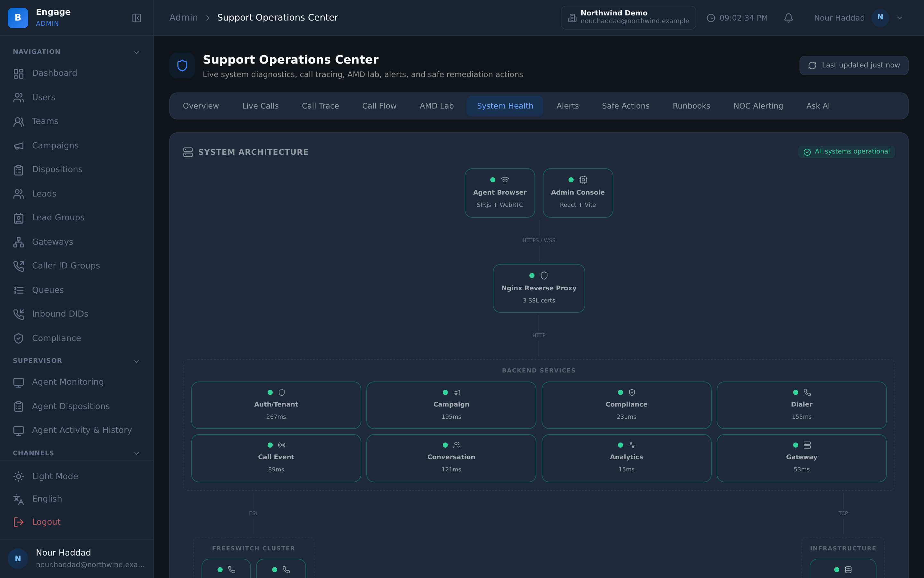Open the Runbooks tab
This screenshot has height=578, width=924.
[691, 106]
